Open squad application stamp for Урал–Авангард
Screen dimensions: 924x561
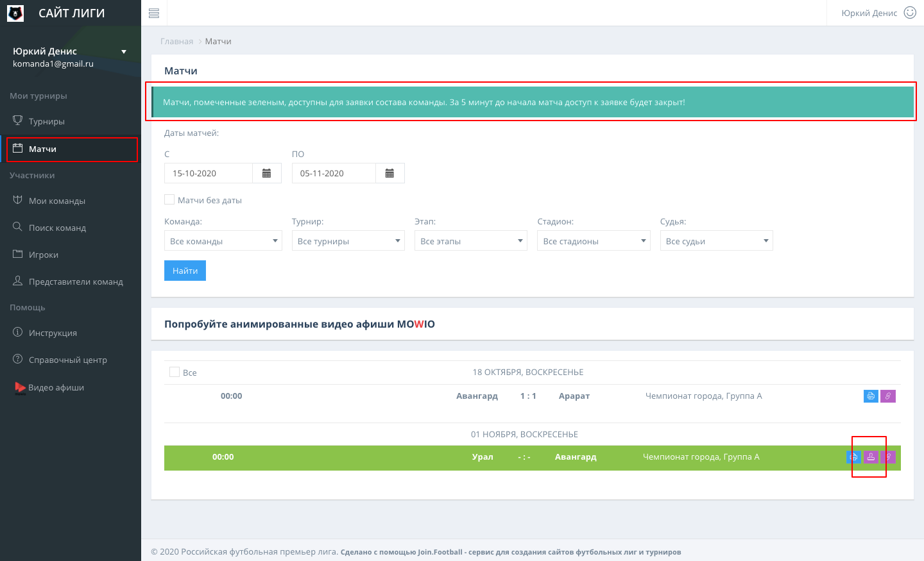click(871, 457)
